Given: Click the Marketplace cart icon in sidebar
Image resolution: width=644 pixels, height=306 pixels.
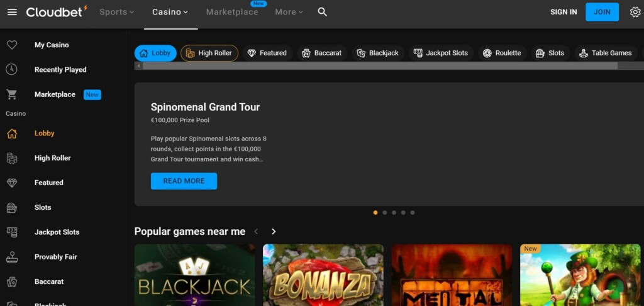Looking at the screenshot, I should click(x=11, y=94).
